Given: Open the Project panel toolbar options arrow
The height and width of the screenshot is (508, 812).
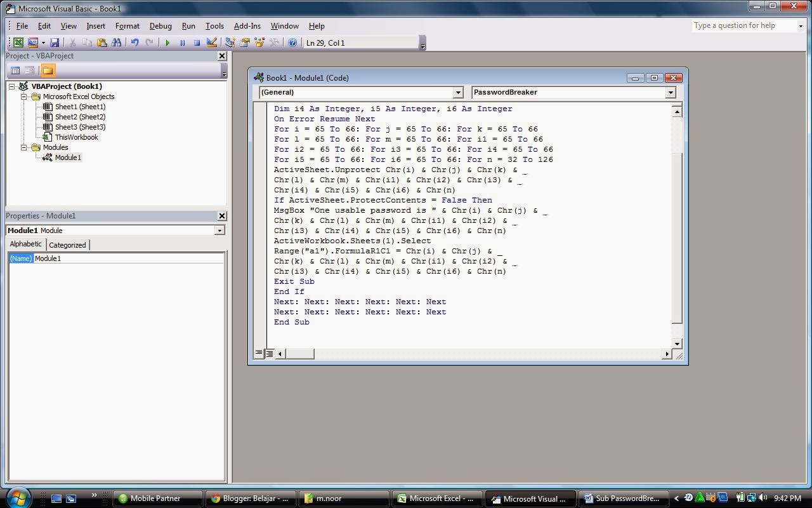Looking at the screenshot, I should tap(224, 71).
